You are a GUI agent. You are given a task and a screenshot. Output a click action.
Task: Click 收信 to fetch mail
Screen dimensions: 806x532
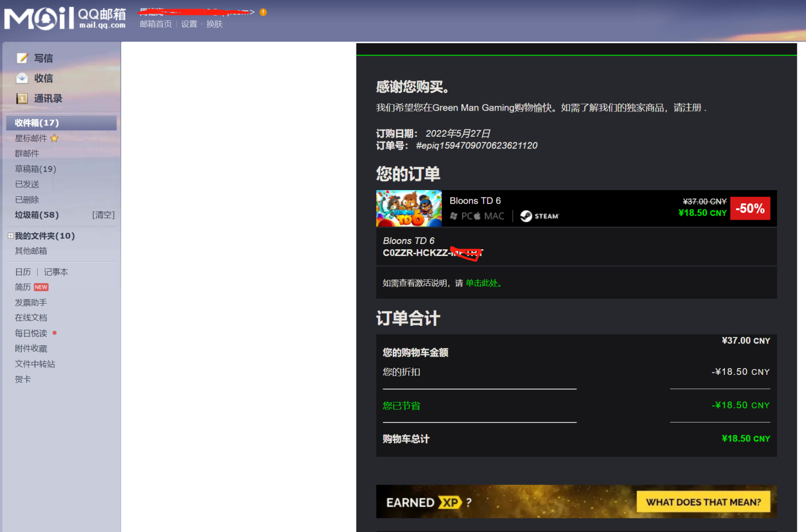pos(44,78)
